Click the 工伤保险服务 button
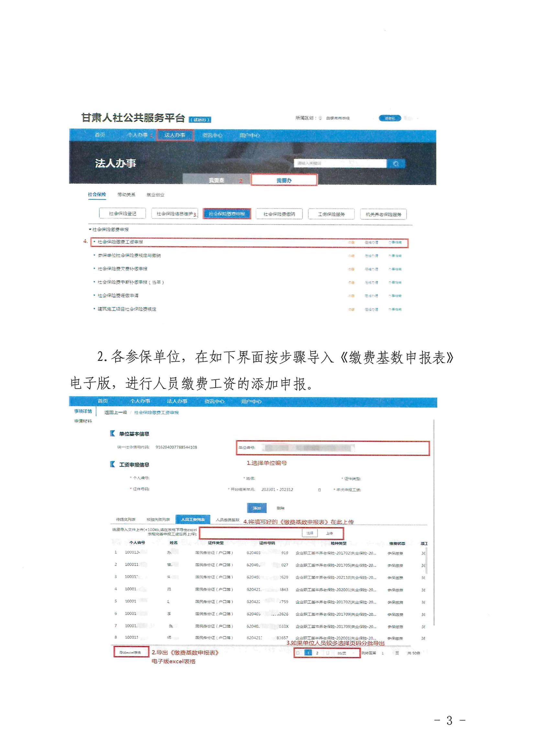Viewport: 535px width, 756px height. pos(331,214)
